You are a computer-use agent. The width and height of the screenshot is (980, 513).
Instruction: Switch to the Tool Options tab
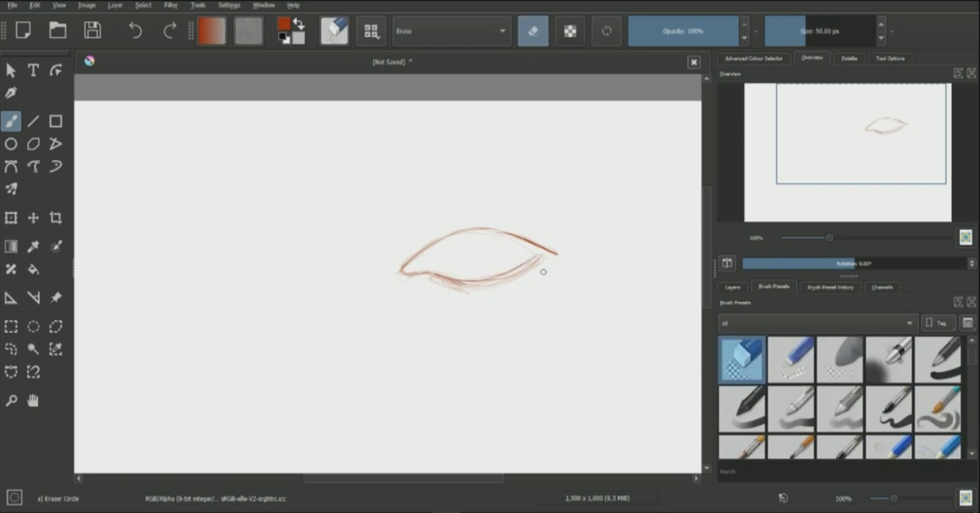coord(890,58)
